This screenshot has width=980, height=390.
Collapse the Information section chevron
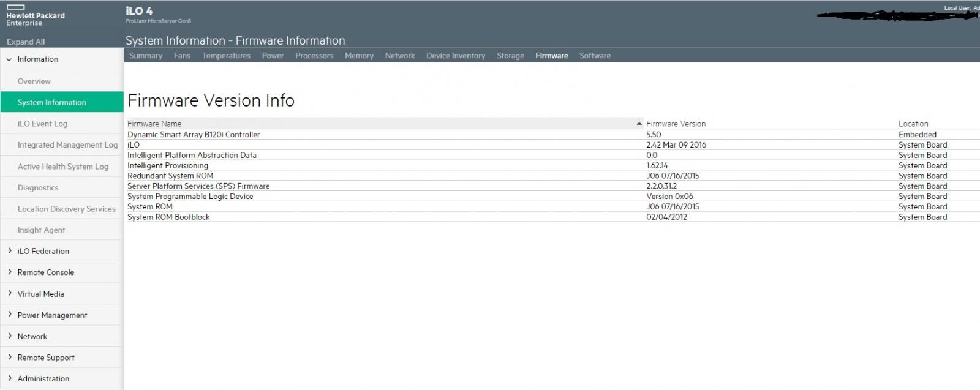tap(9, 59)
